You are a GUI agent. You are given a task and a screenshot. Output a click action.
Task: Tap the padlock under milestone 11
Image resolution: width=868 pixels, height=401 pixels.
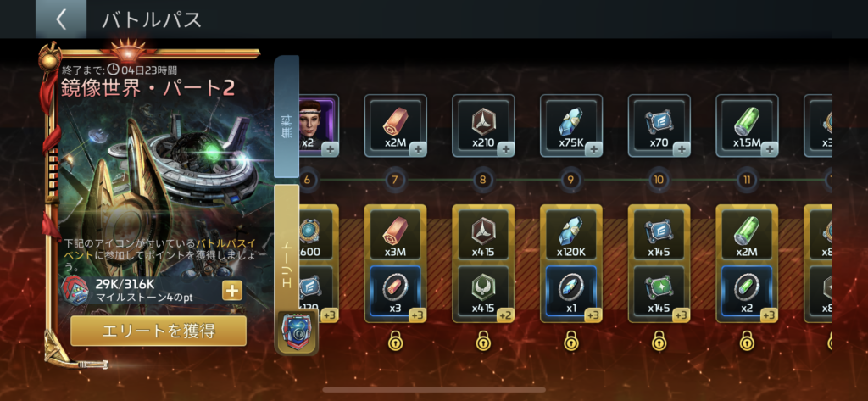tap(748, 340)
